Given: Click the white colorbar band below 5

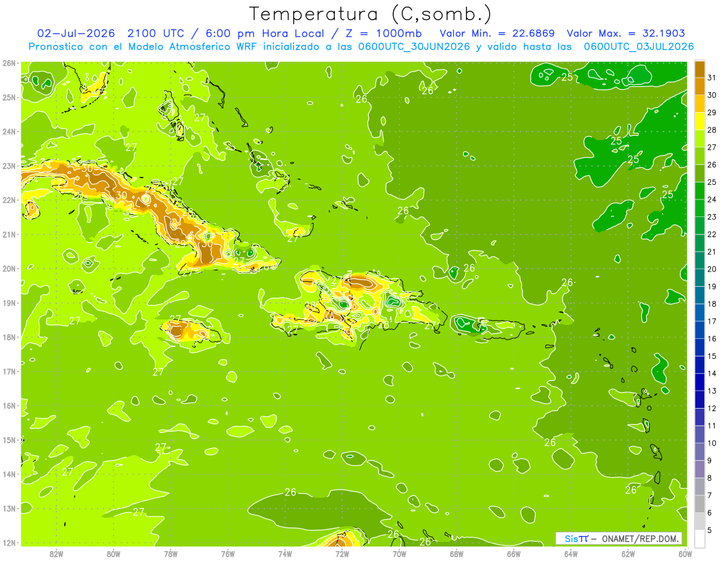Looking at the screenshot, I should (699, 538).
